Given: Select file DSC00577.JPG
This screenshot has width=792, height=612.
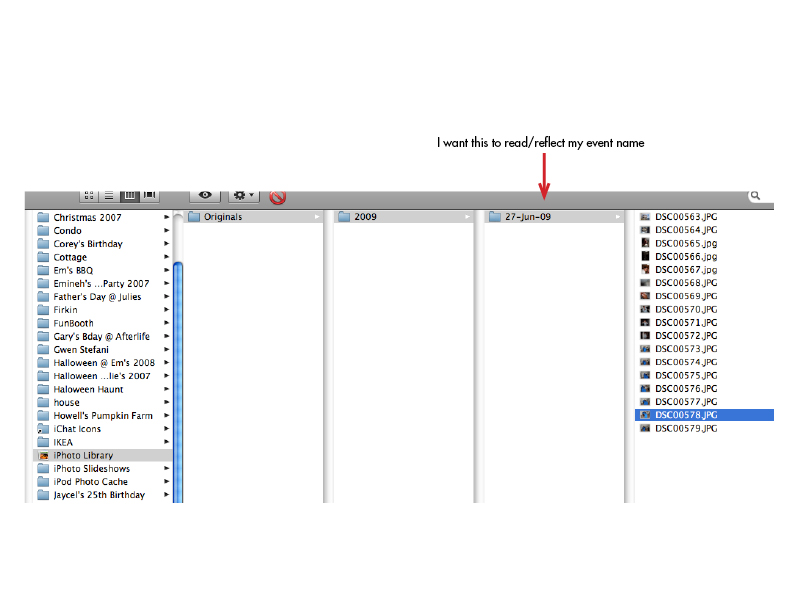Looking at the screenshot, I should [x=704, y=402].
